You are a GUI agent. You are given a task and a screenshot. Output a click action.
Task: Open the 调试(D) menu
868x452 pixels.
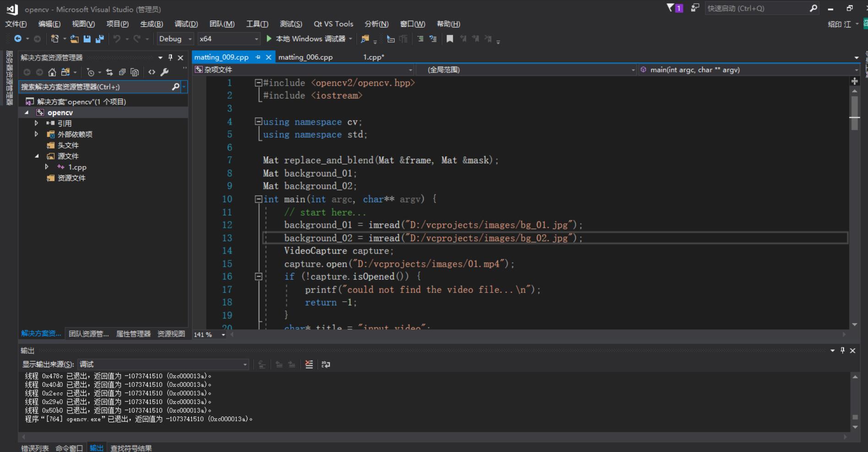186,24
